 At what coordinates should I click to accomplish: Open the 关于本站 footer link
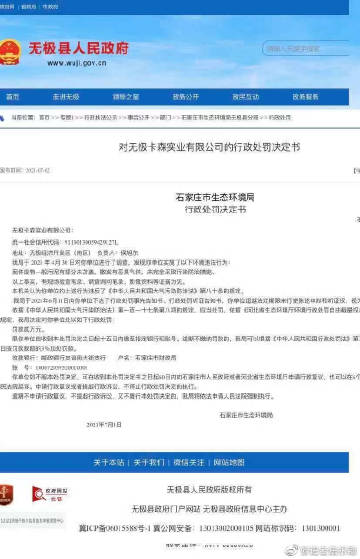tap(108, 462)
